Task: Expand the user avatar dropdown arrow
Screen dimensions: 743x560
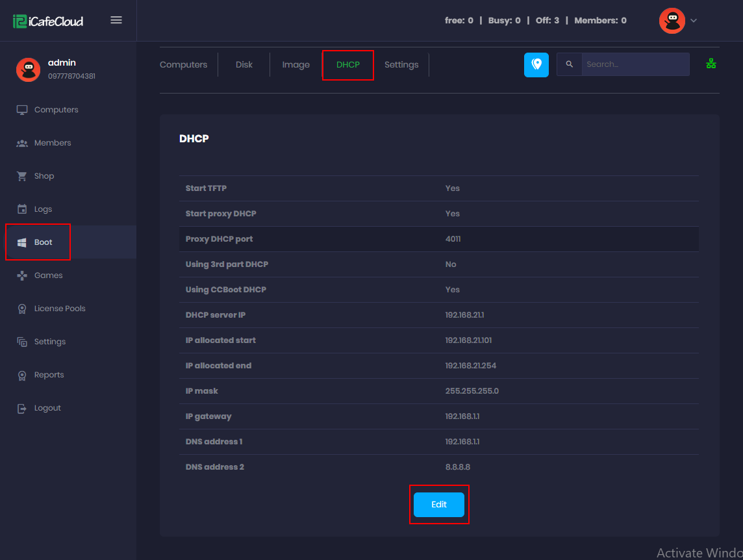Action: (694, 21)
